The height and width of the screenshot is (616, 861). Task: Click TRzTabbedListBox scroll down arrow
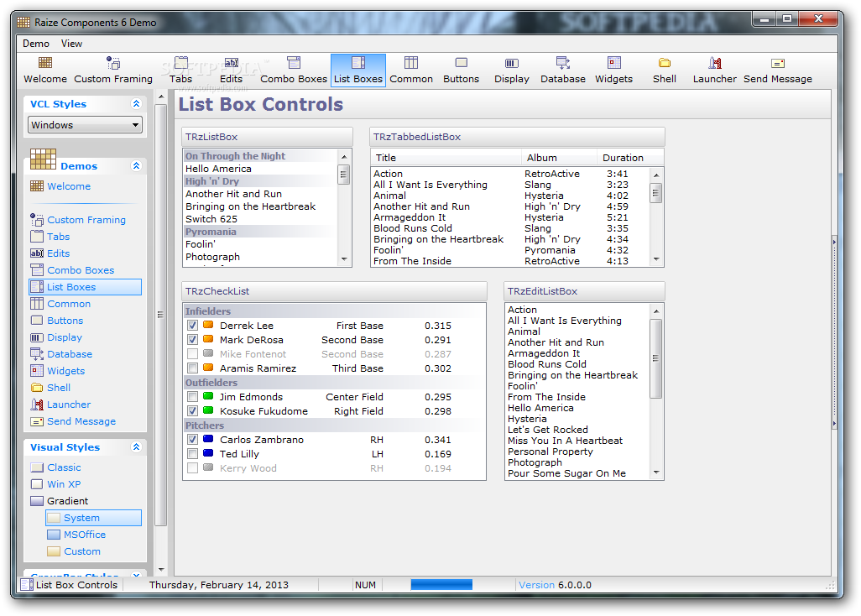click(x=656, y=258)
